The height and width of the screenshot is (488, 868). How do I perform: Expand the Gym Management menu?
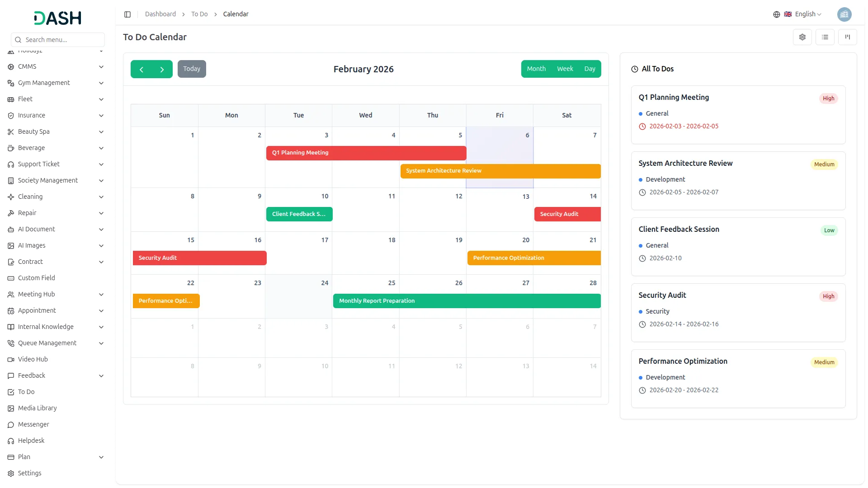coord(44,83)
